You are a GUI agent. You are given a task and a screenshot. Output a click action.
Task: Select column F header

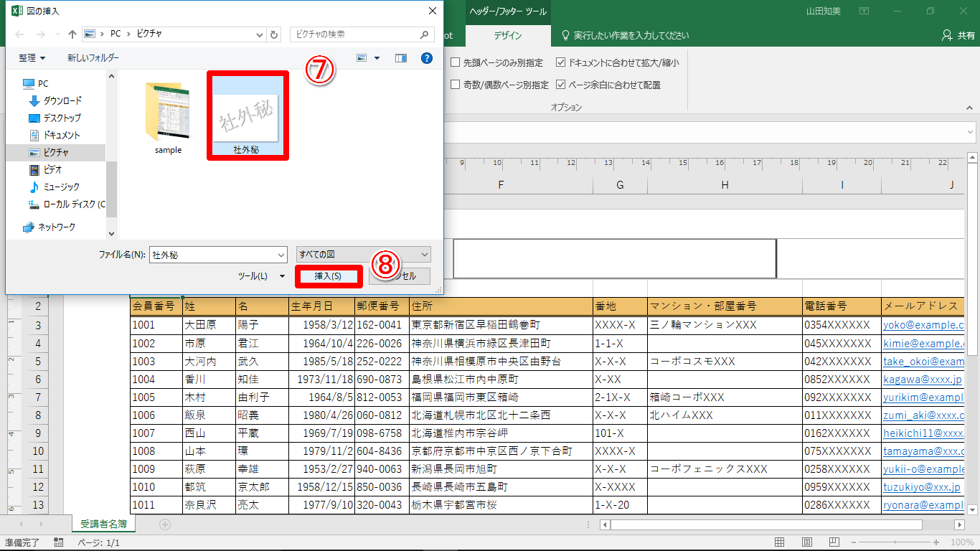[501, 185]
